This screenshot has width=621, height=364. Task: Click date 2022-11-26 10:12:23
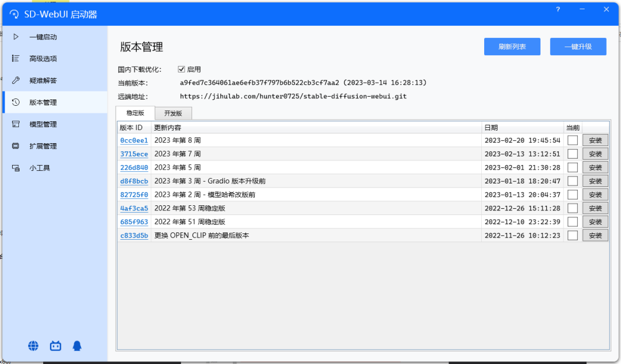coord(522,236)
